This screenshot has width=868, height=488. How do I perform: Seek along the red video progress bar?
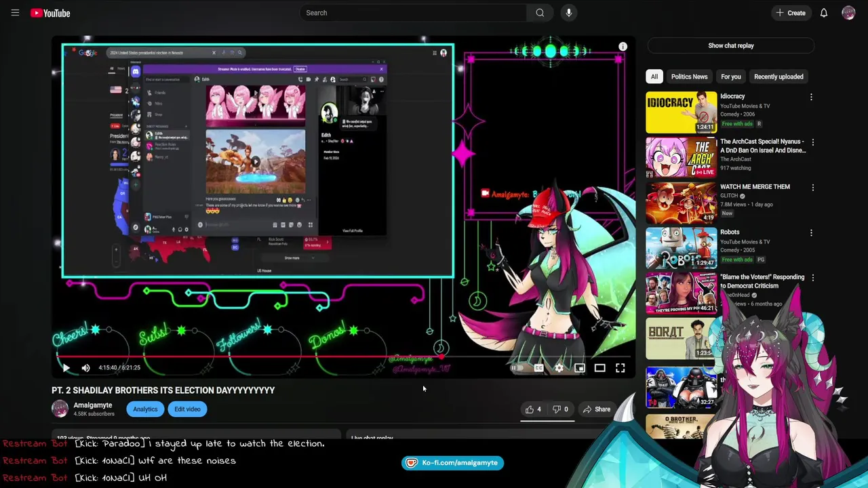344,356
